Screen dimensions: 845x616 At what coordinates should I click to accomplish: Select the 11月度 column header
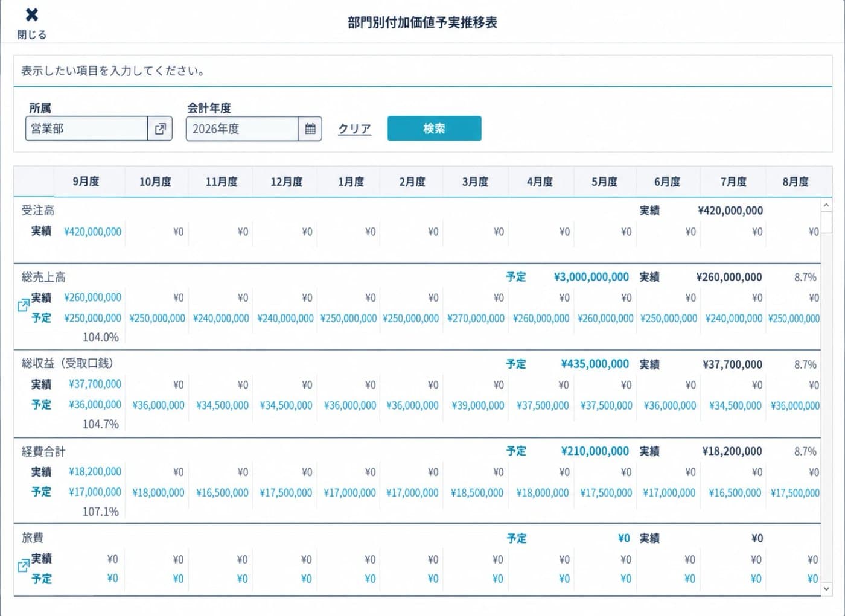pos(222,182)
